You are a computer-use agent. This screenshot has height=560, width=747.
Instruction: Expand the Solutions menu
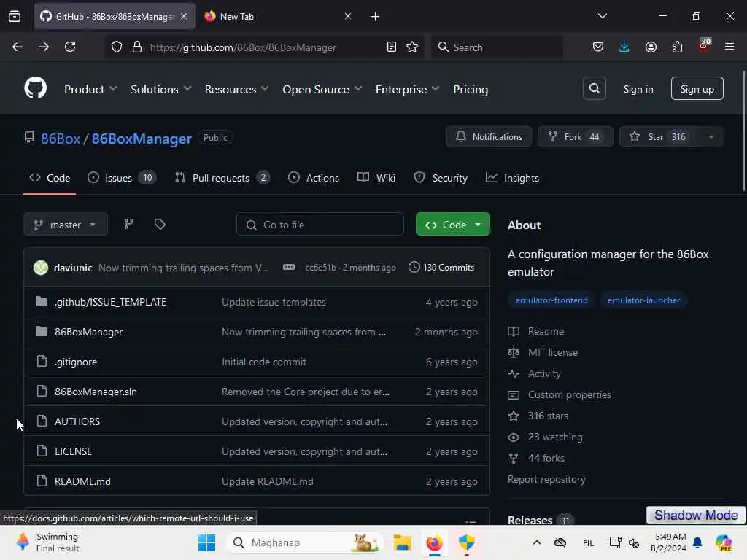[x=161, y=89]
